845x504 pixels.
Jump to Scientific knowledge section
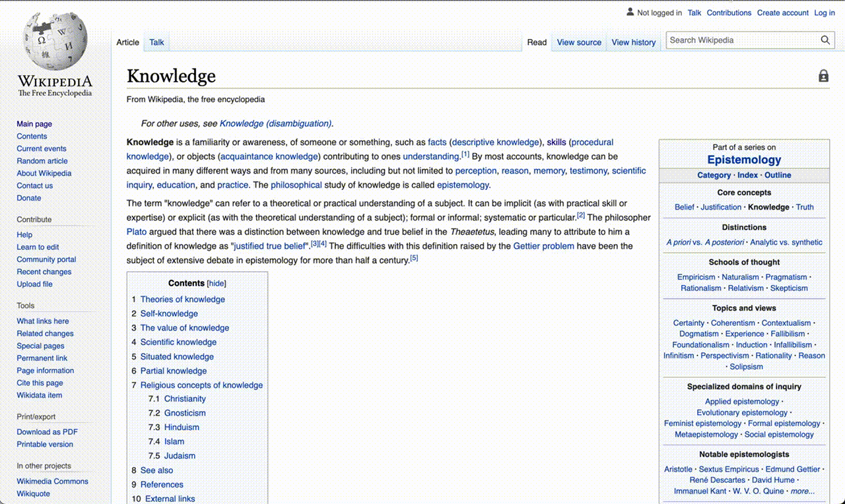coord(178,342)
